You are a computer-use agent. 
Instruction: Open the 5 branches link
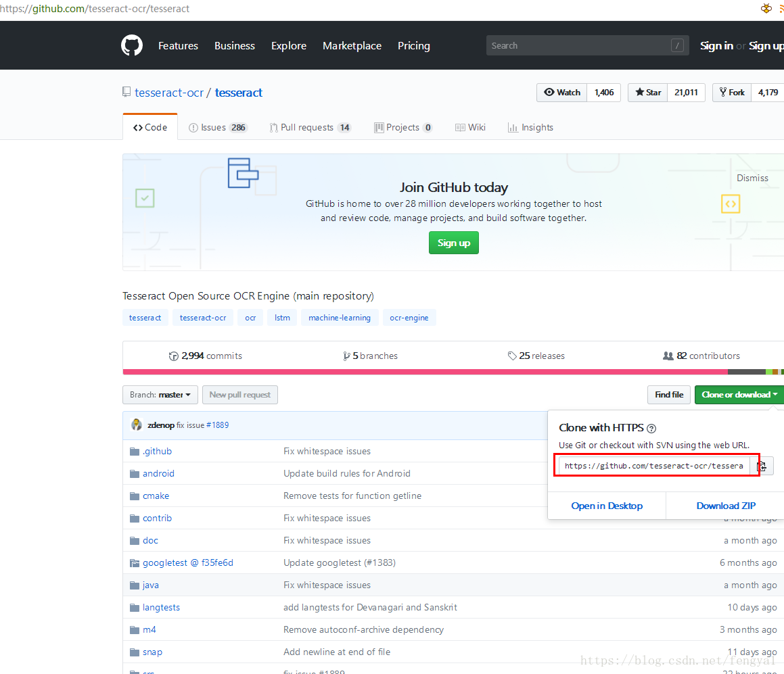(371, 356)
